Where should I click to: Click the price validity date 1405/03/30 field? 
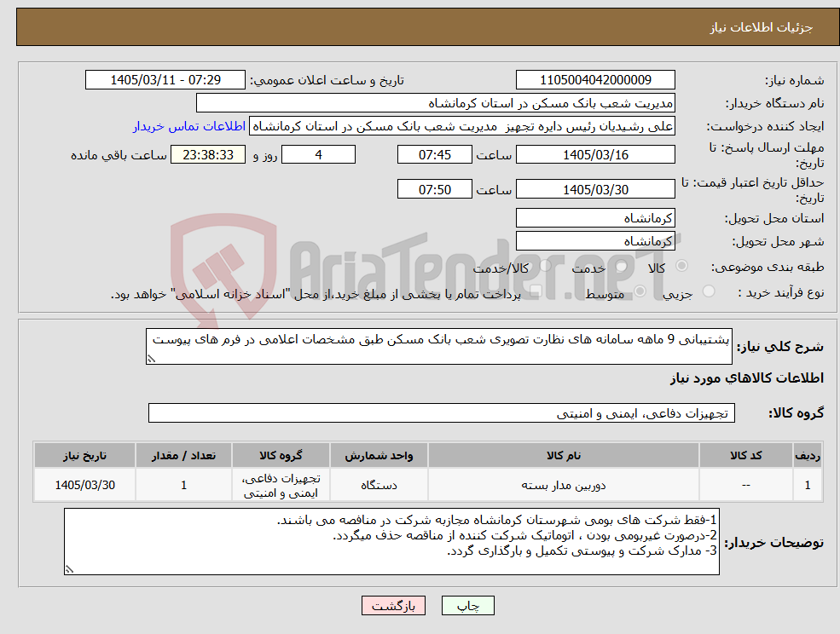point(595,189)
